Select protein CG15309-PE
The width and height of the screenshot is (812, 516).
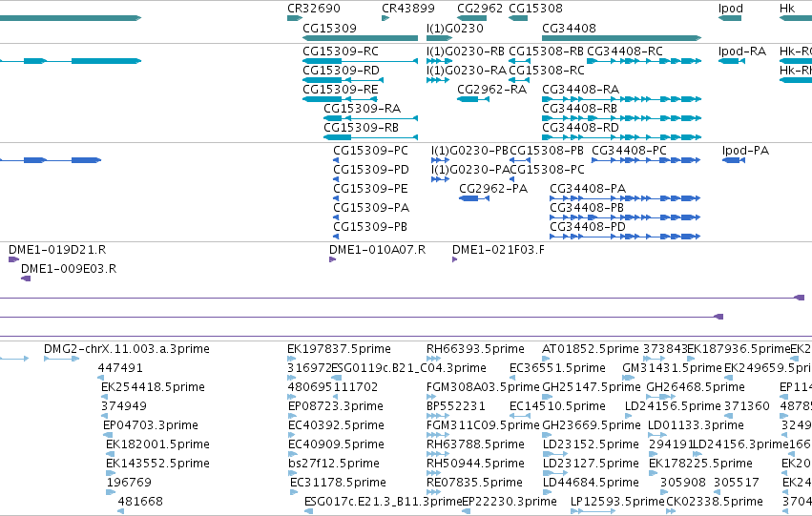(370, 189)
